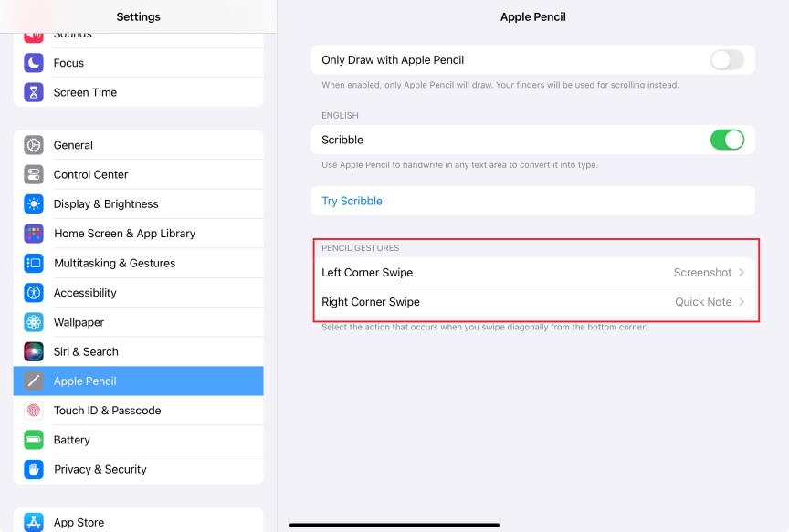Viewport: 789px width, 532px height.
Task: Open the App Store settings row
Action: (79, 522)
